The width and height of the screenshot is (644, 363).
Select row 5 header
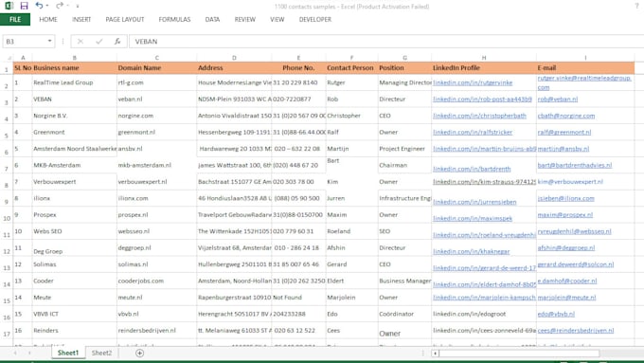pyautogui.click(x=7, y=135)
